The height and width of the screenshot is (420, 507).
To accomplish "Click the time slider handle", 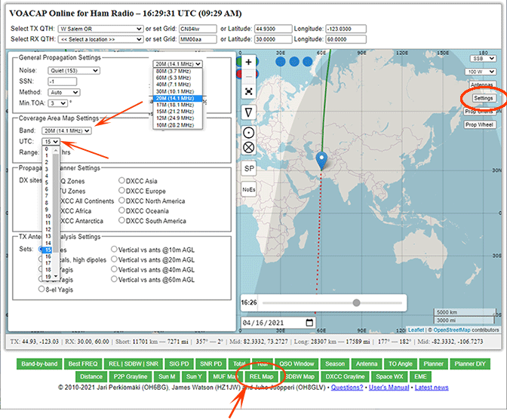I will click(356, 302).
